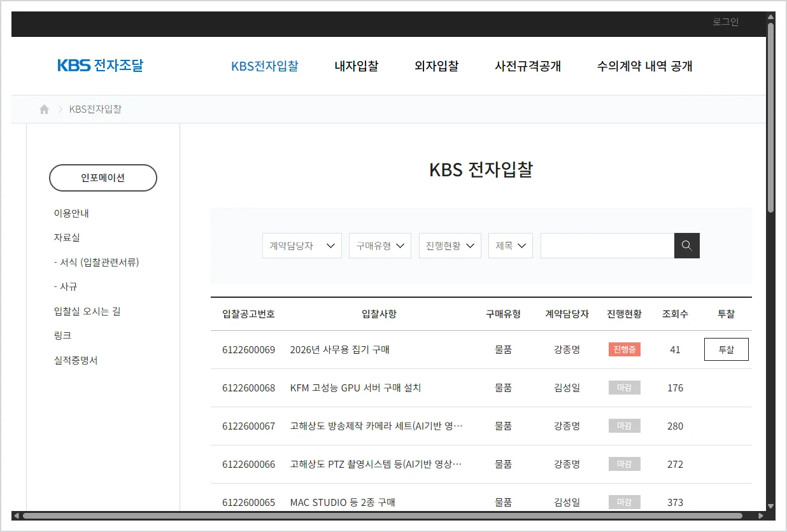Click the home icon in breadcrumb
Screen dimensions: 787x532
click(44, 109)
